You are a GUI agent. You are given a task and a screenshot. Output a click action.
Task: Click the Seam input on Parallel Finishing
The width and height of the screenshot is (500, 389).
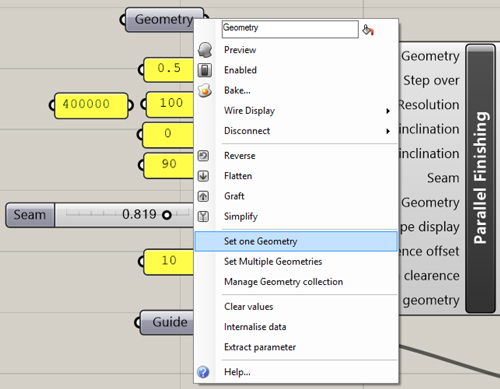(443, 178)
